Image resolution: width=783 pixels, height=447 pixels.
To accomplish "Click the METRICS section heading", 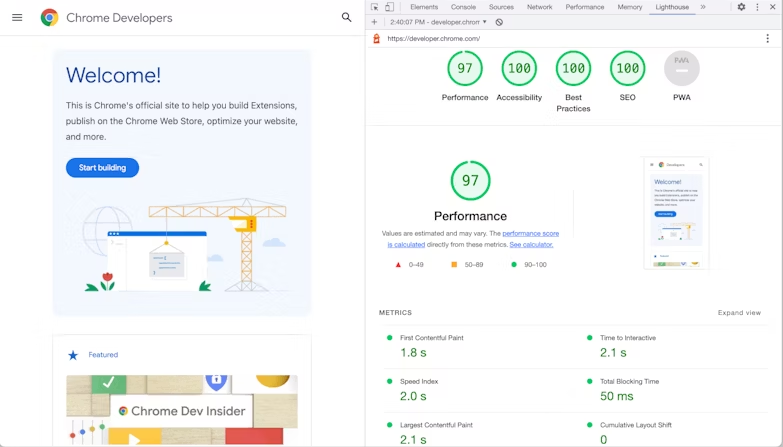I will [395, 313].
